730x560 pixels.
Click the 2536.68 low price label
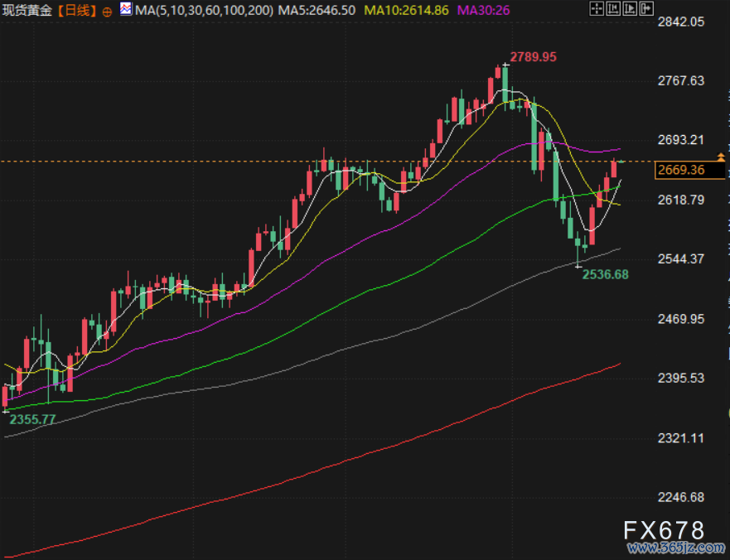pyautogui.click(x=605, y=275)
